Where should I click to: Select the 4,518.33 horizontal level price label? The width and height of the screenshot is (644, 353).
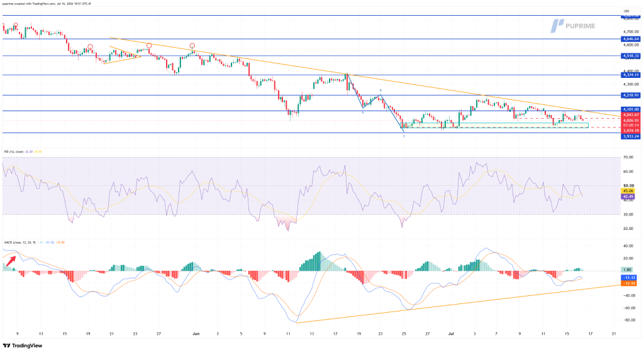pos(630,56)
